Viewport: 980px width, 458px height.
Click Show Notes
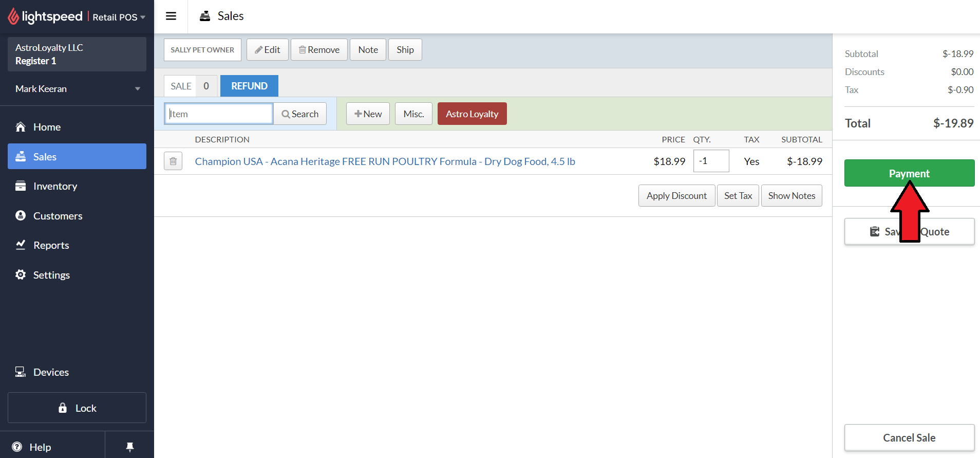791,196
